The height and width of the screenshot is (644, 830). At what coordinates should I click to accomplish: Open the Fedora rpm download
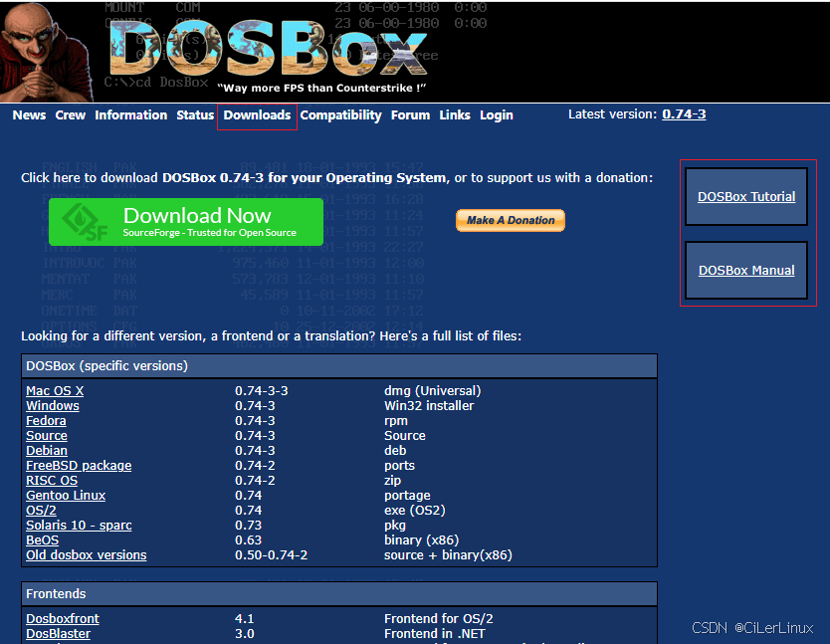[x=46, y=420]
